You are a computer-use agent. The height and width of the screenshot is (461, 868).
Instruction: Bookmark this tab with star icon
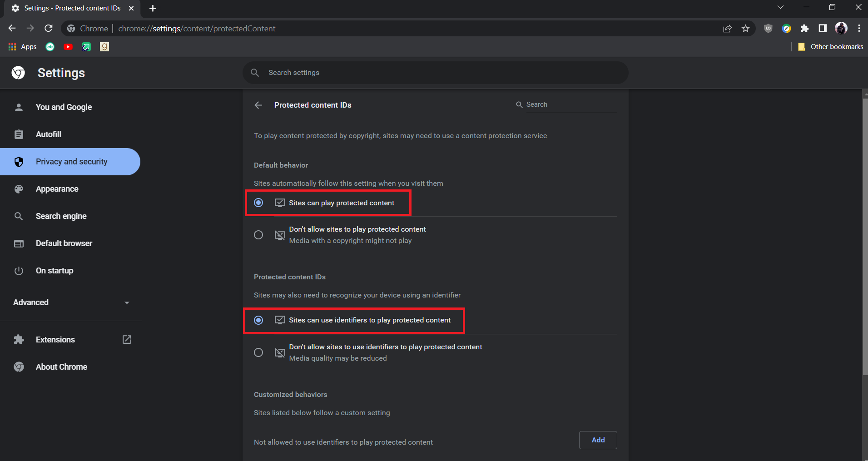point(745,29)
